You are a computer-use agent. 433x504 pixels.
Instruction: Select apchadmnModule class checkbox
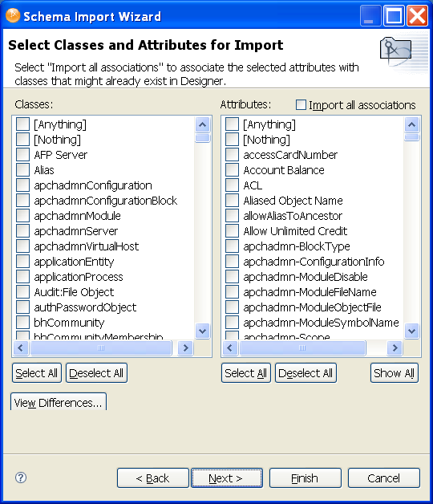tap(22, 216)
